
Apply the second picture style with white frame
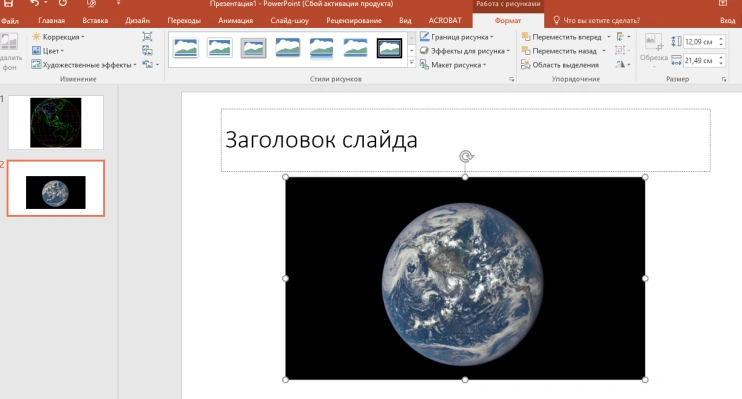tap(220, 48)
